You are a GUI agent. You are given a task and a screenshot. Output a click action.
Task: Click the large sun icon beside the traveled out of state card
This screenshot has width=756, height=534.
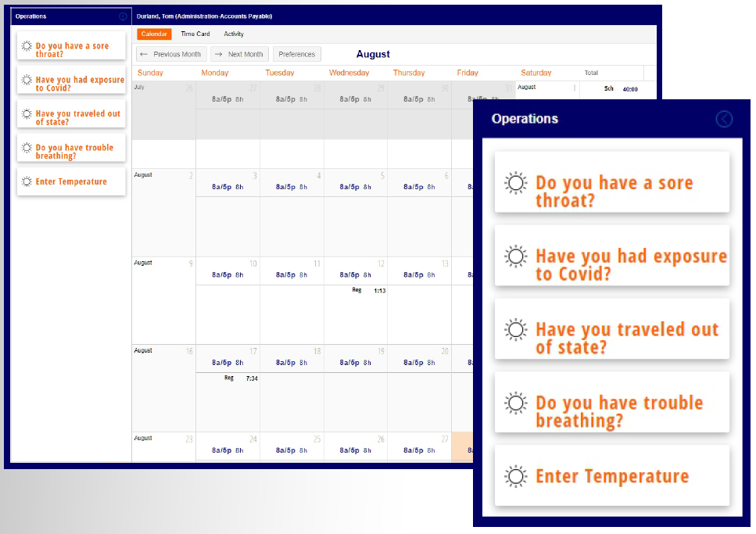pos(516,330)
